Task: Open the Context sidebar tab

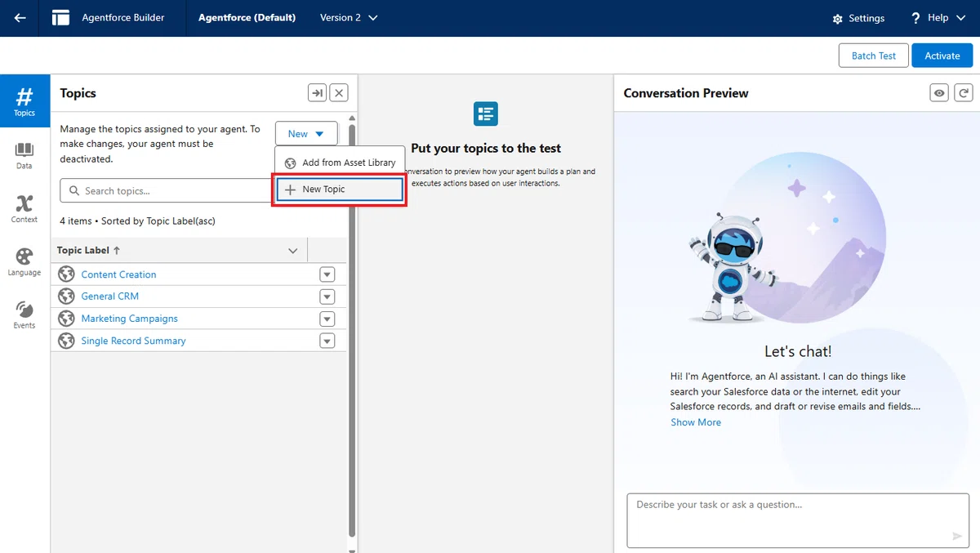Action: tap(24, 209)
